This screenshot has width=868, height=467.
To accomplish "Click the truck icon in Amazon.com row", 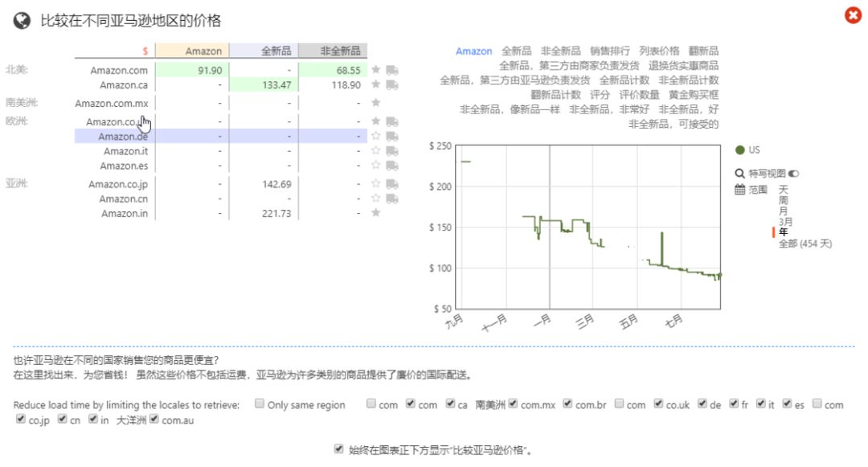I will click(392, 70).
